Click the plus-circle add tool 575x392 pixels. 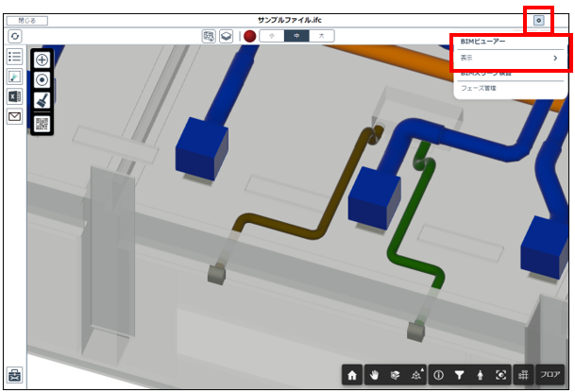click(42, 60)
